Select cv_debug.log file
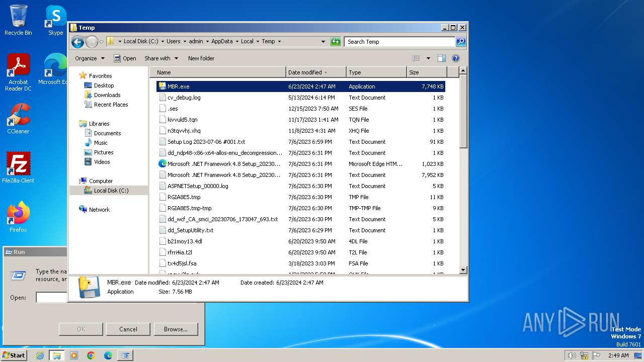644x362 pixels. (x=300, y=98)
